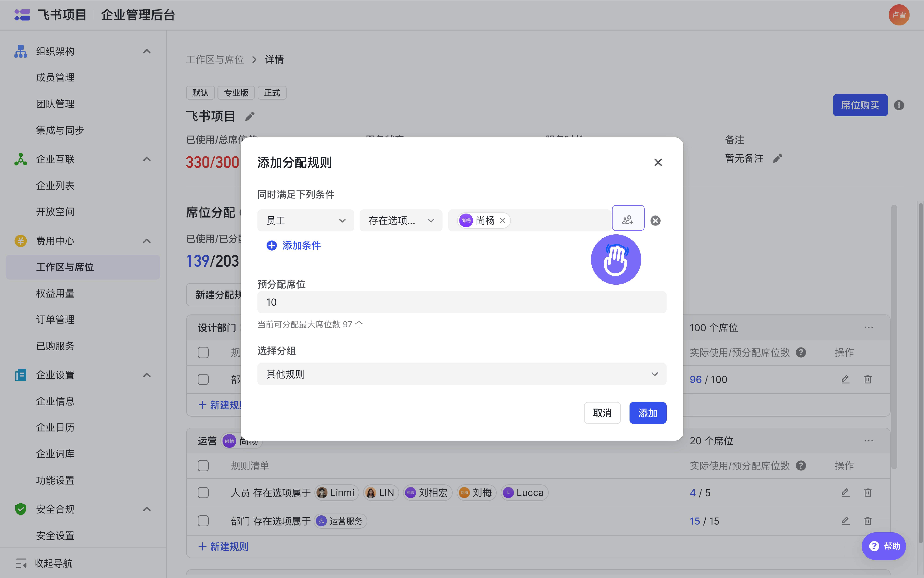
Task: Click the Feishu Project logo icon
Action: (22, 15)
